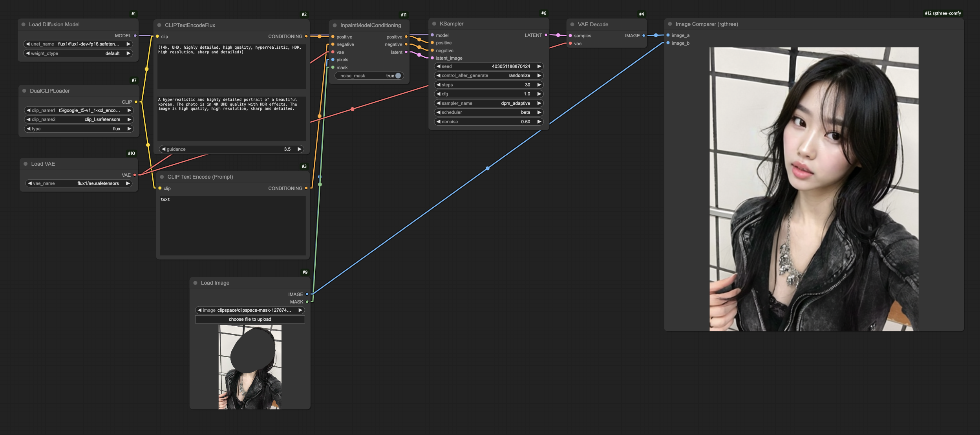Decrease the denoise value arrow

(439, 122)
